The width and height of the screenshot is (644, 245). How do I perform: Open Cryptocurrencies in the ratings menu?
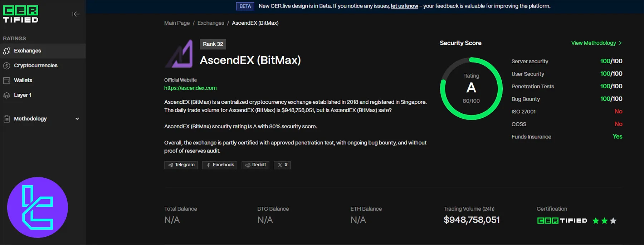(x=43, y=65)
